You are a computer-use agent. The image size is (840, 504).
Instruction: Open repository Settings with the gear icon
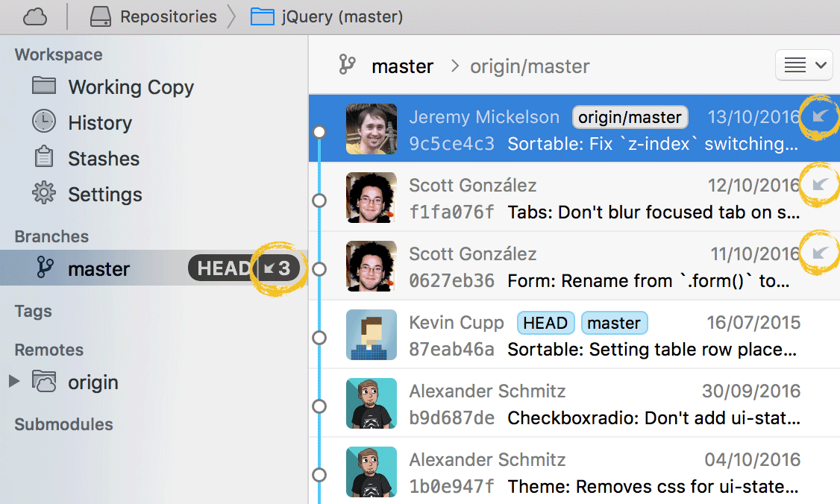(44, 194)
